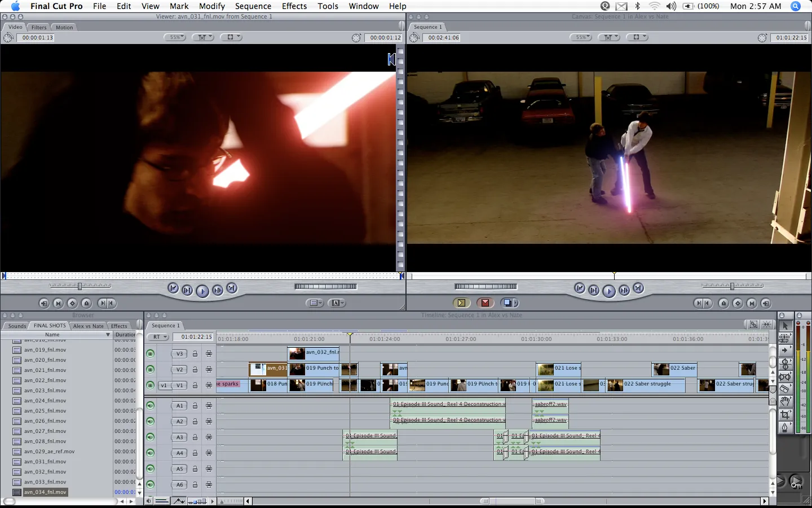Viewport: 812px width, 508px height.
Task: Go to next edit in Viewer
Action: point(232,288)
